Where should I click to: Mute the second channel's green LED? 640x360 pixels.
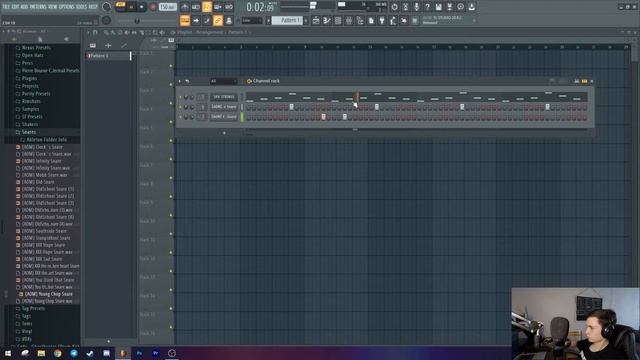180,107
